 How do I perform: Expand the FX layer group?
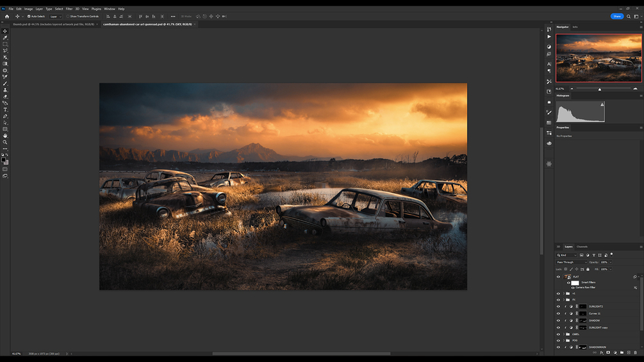(563, 300)
